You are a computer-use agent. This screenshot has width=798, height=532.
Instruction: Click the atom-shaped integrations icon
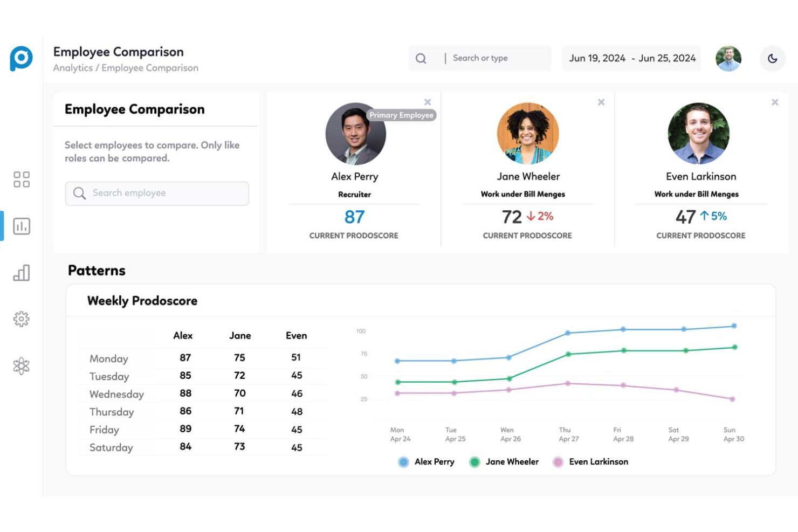22,365
